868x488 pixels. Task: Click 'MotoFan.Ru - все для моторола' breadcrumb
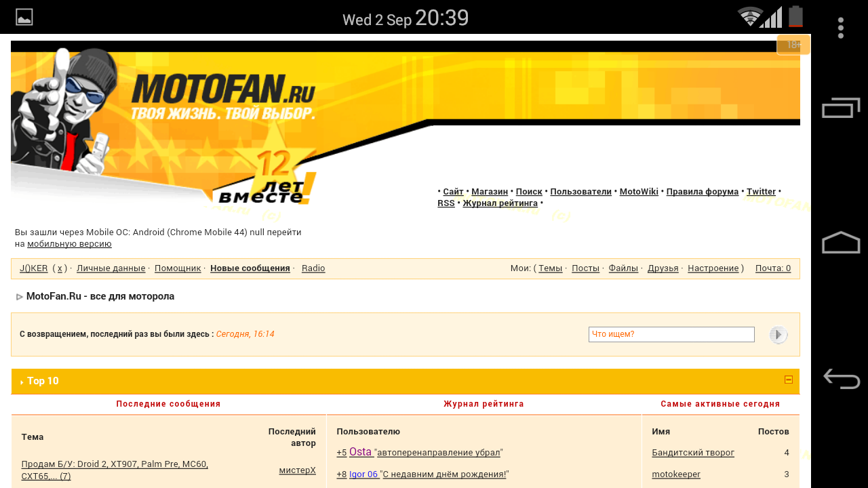point(100,296)
